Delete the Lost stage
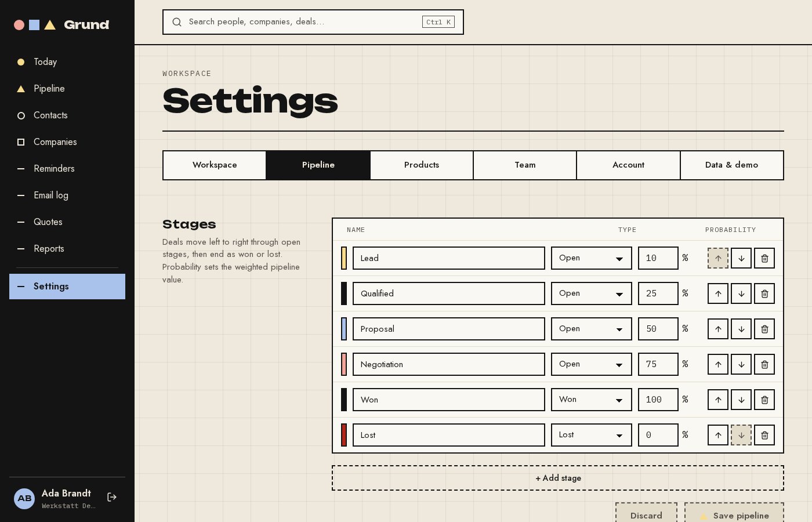The width and height of the screenshot is (812, 522). coord(764,435)
